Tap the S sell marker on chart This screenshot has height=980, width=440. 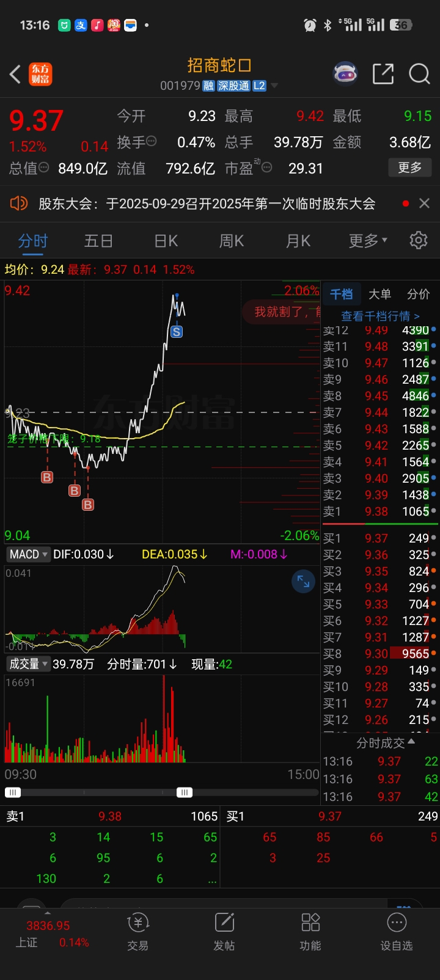click(x=177, y=332)
